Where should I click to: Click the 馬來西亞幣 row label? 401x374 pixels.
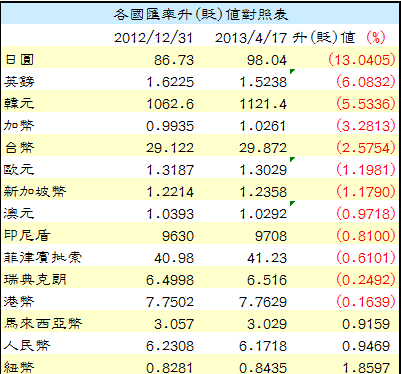pos(43,324)
